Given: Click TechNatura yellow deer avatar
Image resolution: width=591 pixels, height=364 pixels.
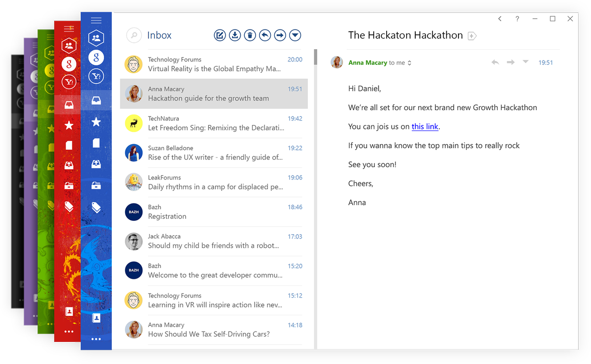Looking at the screenshot, I should [134, 123].
